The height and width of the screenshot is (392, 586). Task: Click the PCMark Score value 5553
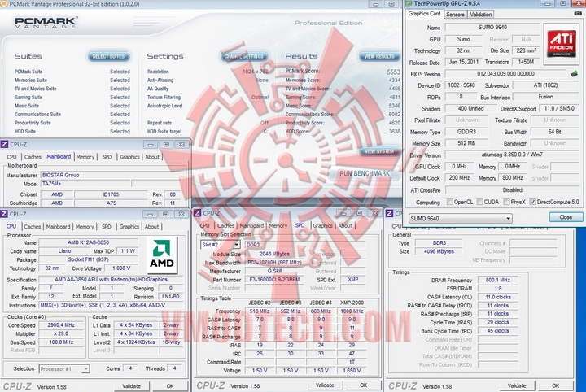tap(394, 72)
